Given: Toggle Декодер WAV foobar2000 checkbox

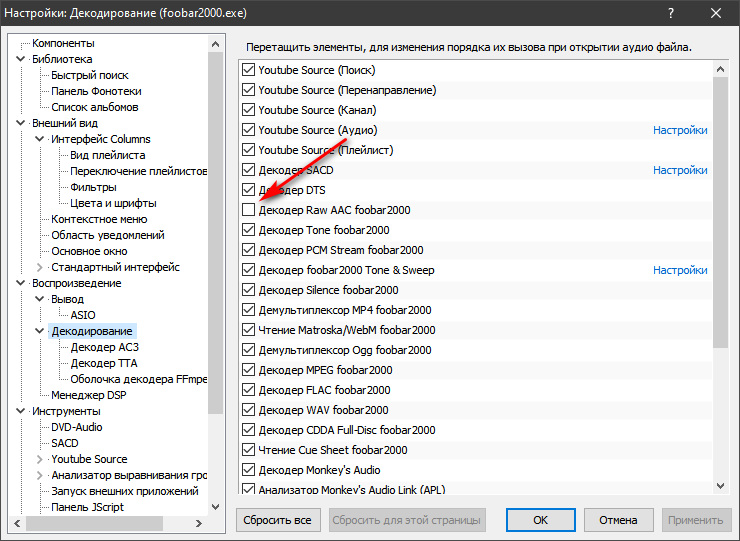Looking at the screenshot, I should [x=248, y=410].
